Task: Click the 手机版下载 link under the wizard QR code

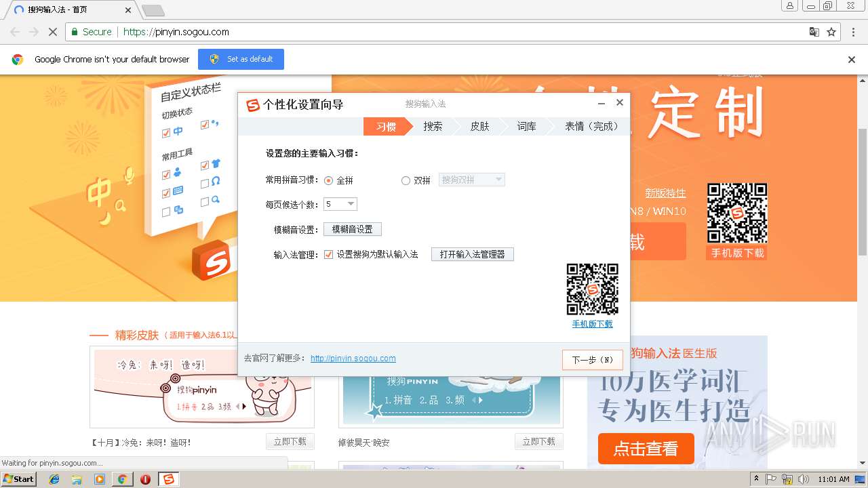Action: 592,324
